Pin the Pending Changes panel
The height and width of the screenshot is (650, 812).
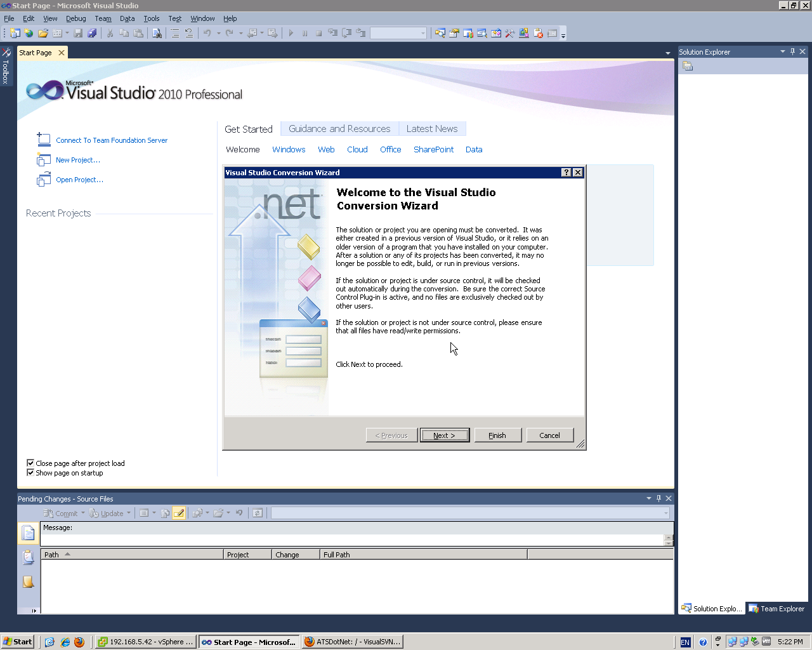[658, 498]
